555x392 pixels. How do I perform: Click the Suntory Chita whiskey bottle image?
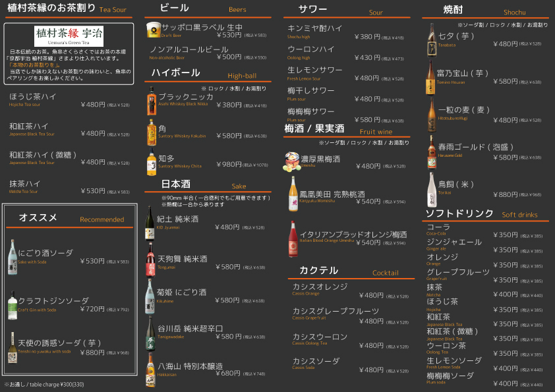152,162
